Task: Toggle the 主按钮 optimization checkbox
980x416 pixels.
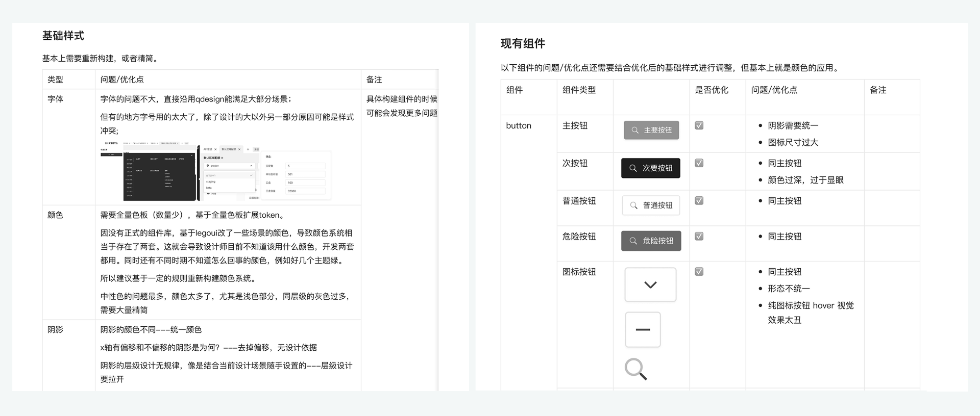Action: [x=699, y=125]
